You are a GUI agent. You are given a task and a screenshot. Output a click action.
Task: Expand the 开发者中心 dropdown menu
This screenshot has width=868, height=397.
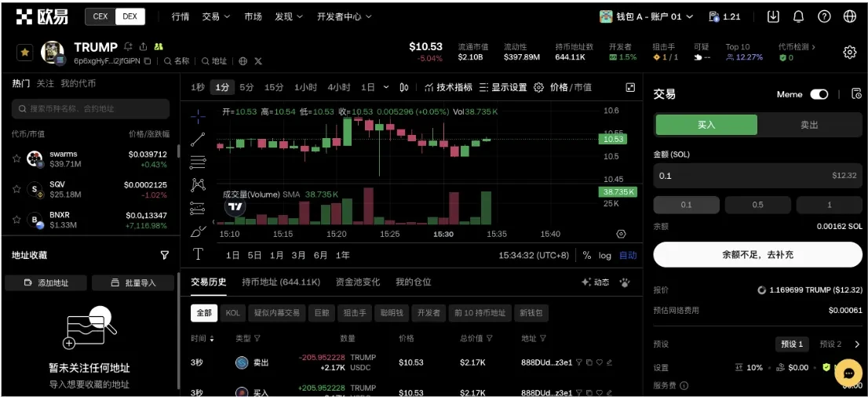tap(345, 16)
